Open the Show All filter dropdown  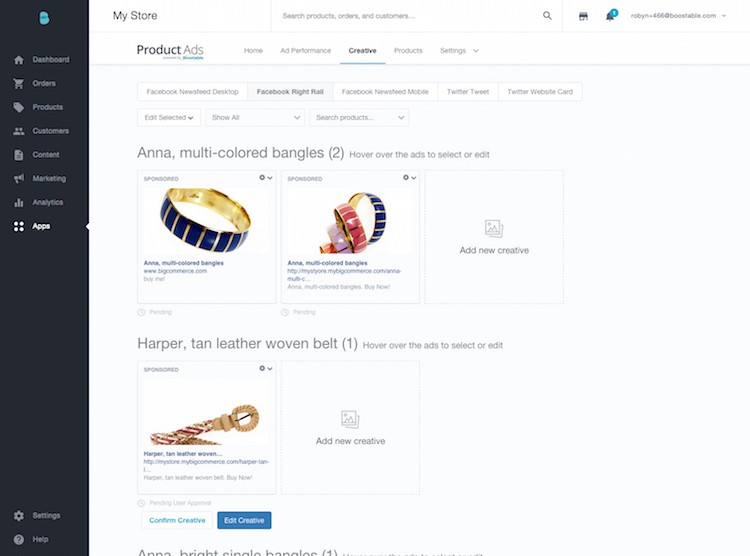[255, 118]
